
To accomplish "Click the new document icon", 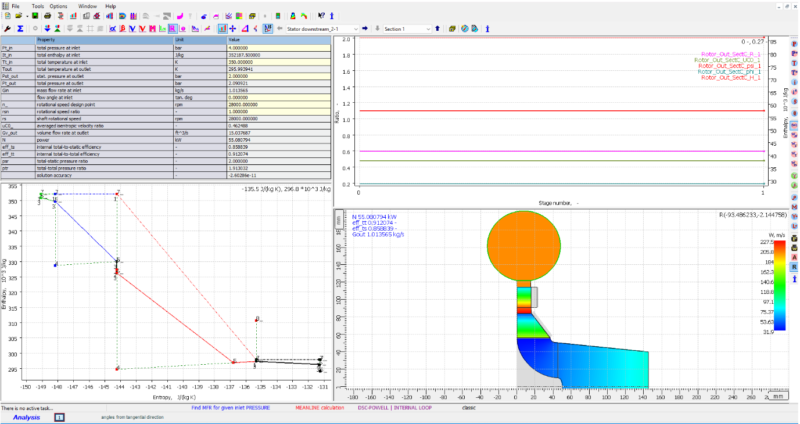I will coord(7,16).
